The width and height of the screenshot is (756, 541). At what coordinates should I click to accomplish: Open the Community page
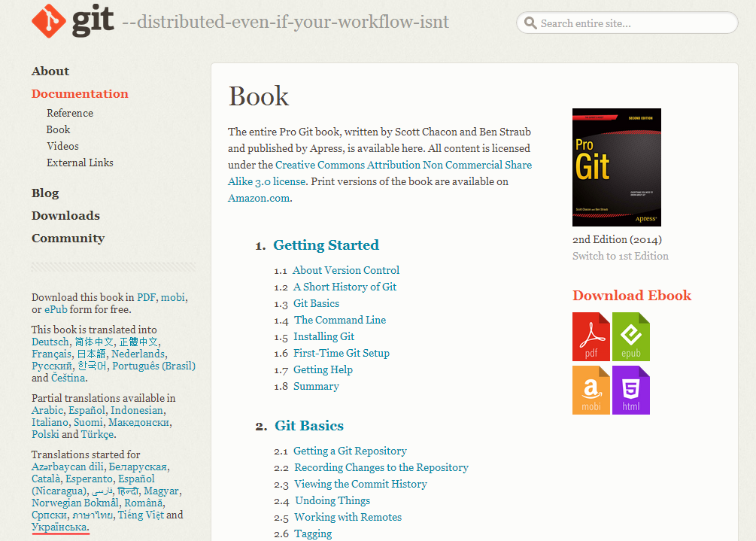point(68,239)
